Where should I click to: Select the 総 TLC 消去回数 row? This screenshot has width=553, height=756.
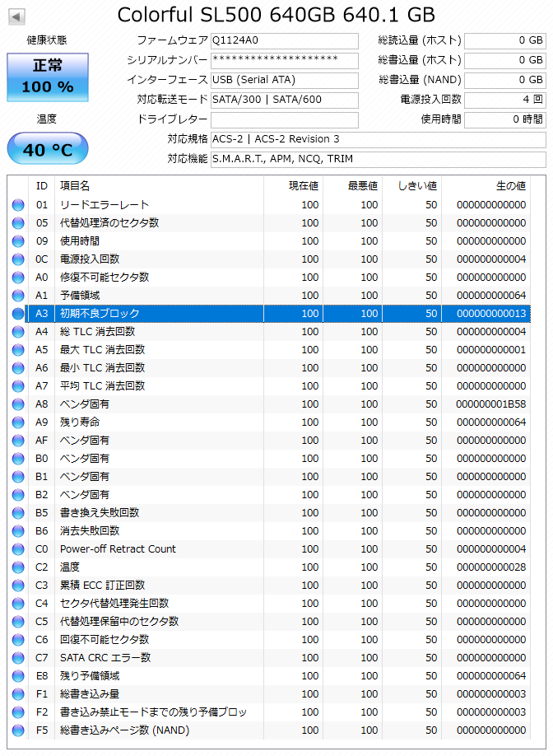point(270,332)
